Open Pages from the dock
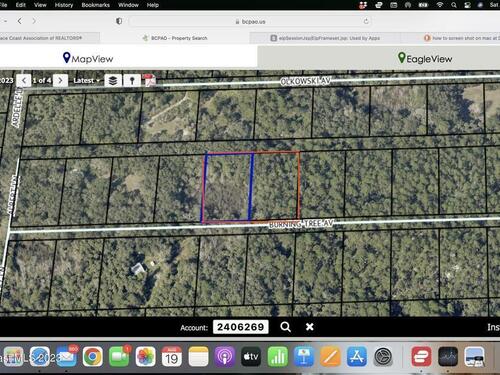The image size is (500, 375). tap(330, 356)
